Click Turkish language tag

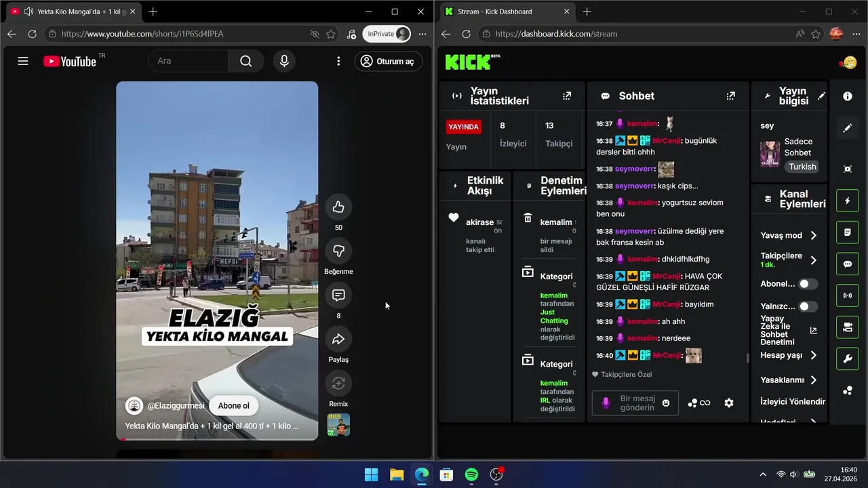[803, 167]
